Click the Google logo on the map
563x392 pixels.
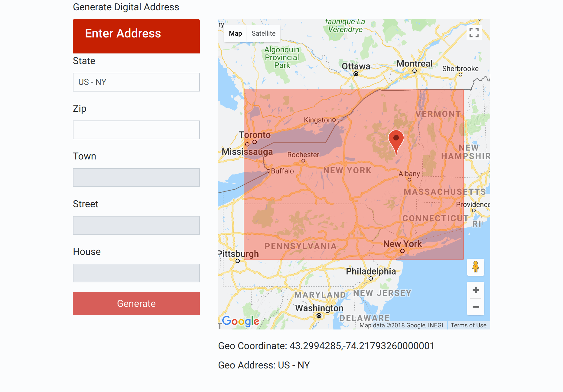point(240,321)
